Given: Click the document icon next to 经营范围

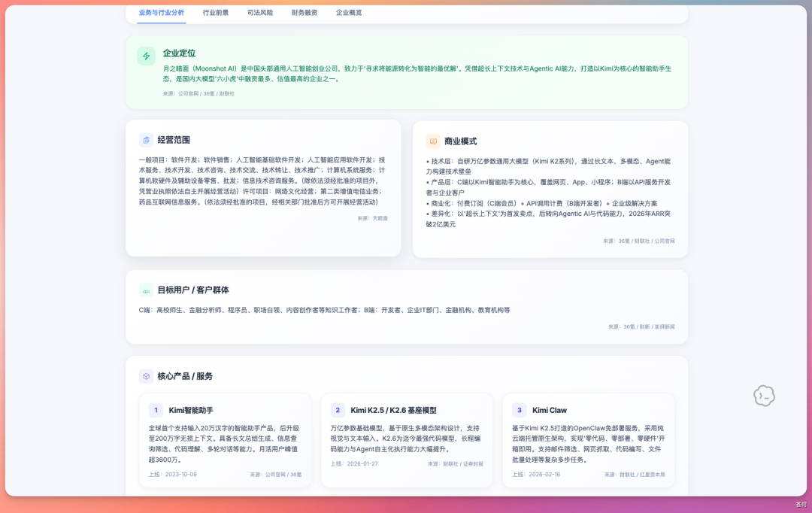Looking at the screenshot, I should click(146, 140).
